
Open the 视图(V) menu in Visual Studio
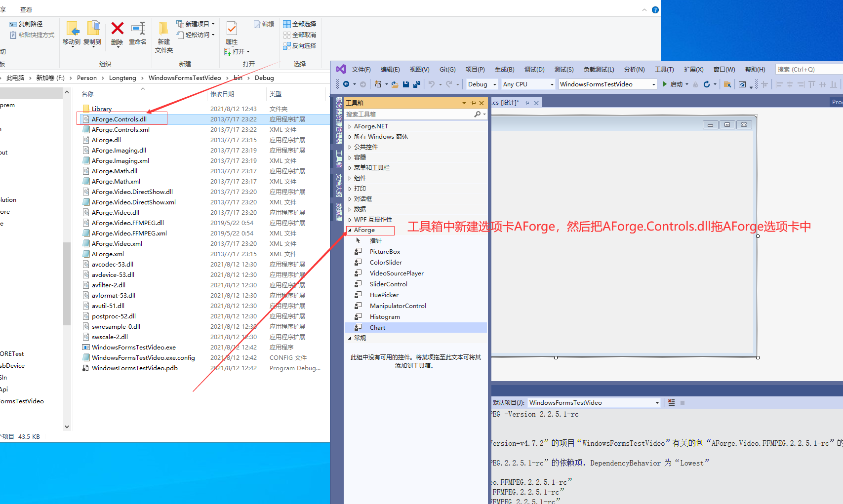tap(419, 70)
